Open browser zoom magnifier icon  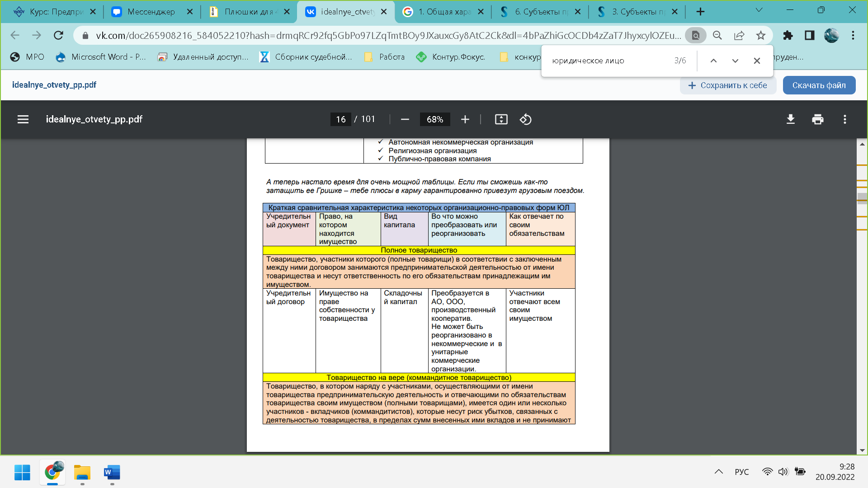click(x=717, y=35)
